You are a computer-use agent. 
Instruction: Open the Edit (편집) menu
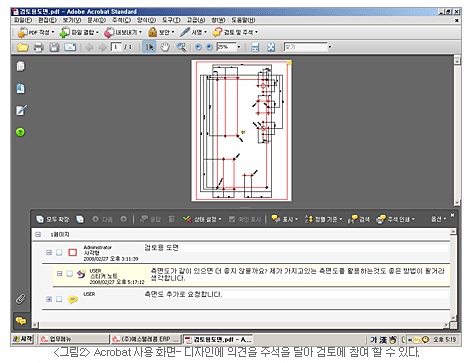pos(47,20)
